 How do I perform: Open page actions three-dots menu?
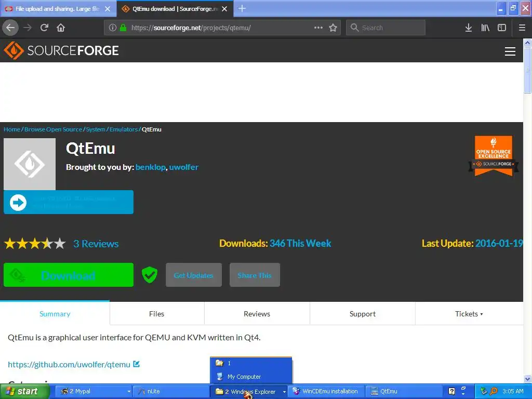(x=318, y=28)
